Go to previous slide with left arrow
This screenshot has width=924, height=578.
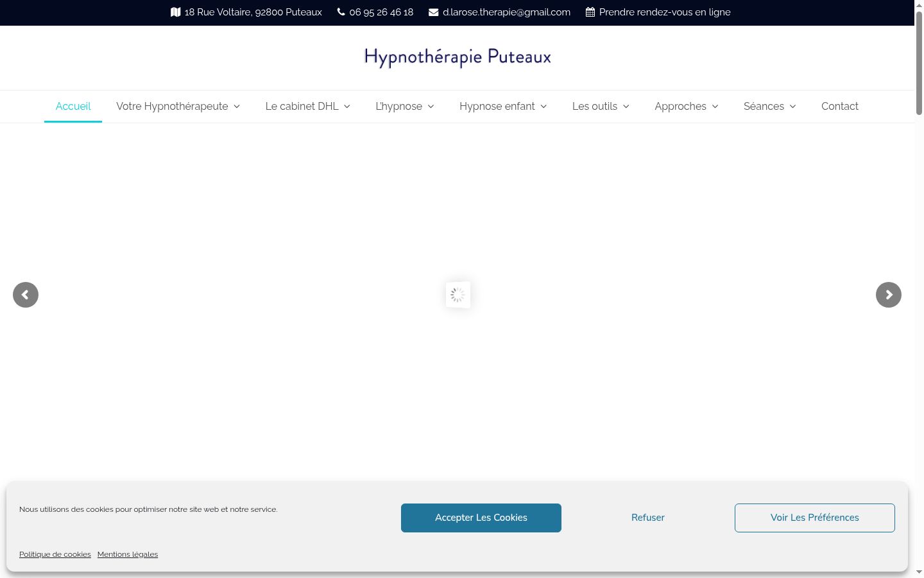pyautogui.click(x=26, y=295)
